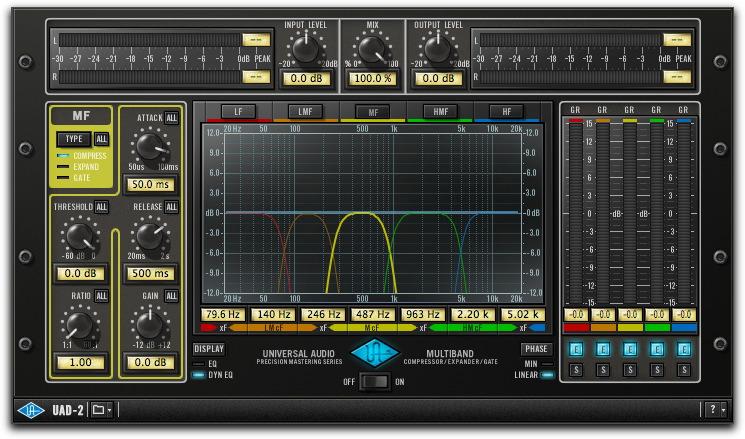
Task: Open the preset folder icon in the UAD-2 toolbar
Action: 98,410
